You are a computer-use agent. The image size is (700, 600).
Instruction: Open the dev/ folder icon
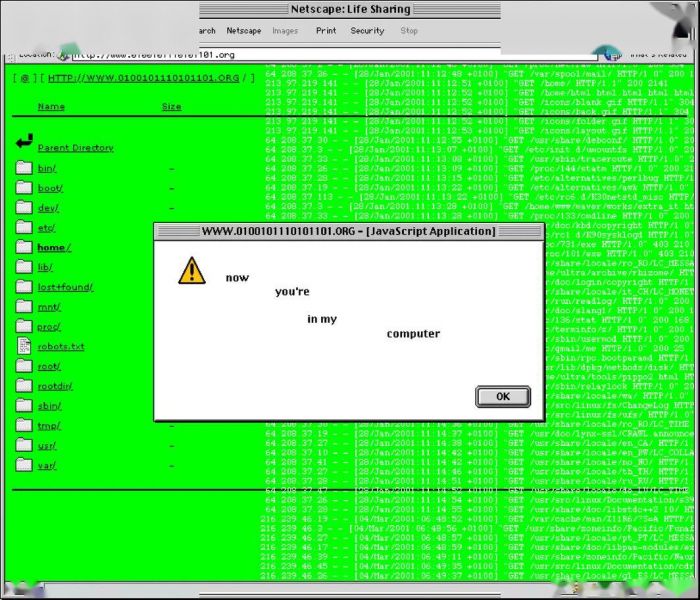pyautogui.click(x=24, y=208)
